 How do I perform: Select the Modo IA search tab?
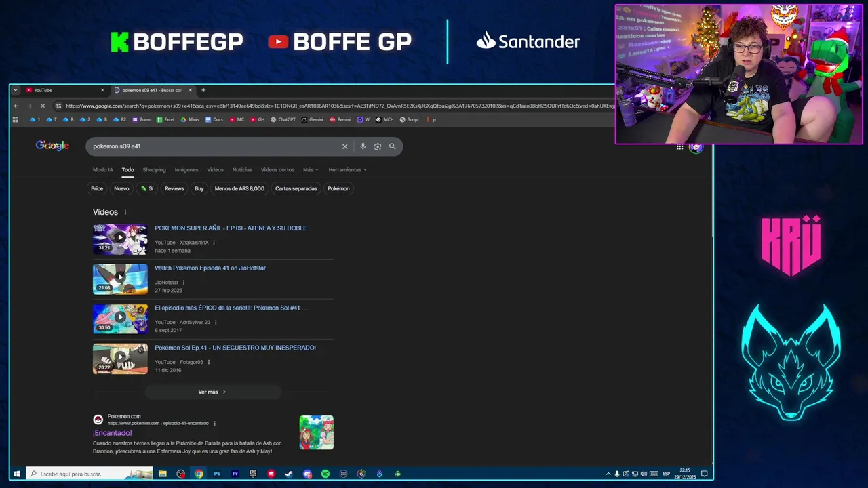tap(103, 170)
